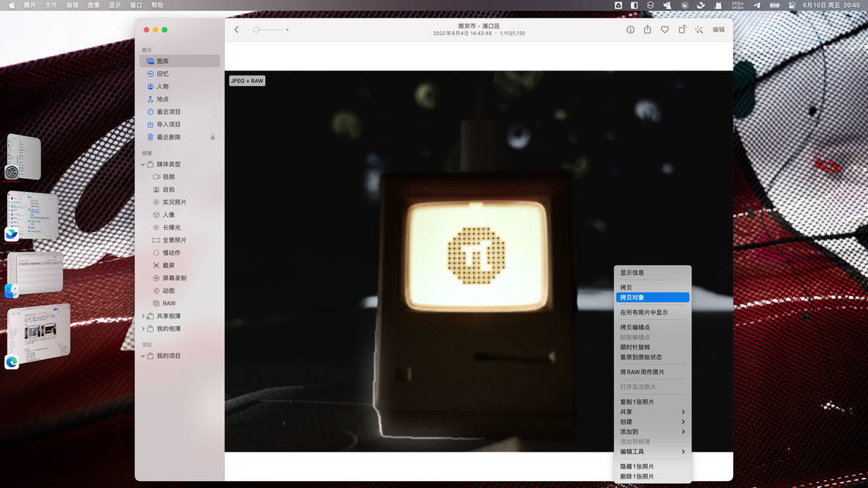Rotate photo using the rotate toolbar icon
868x488 pixels.
point(682,30)
